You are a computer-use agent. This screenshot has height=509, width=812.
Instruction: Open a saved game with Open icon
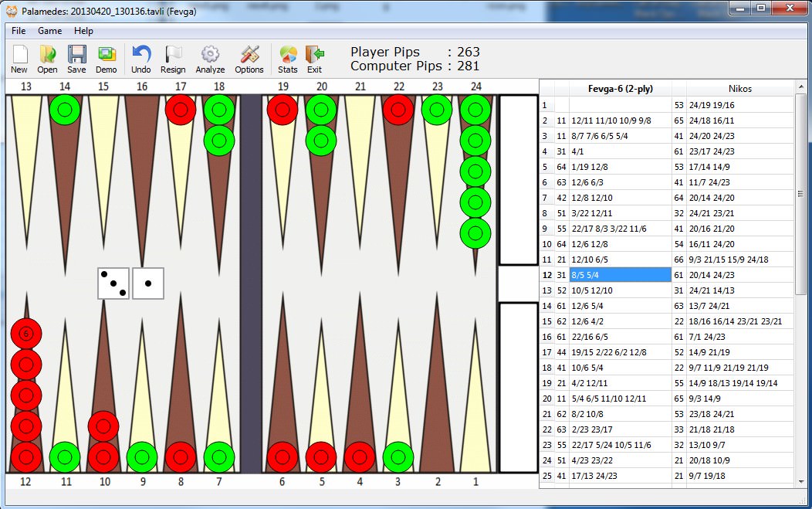tap(47, 59)
